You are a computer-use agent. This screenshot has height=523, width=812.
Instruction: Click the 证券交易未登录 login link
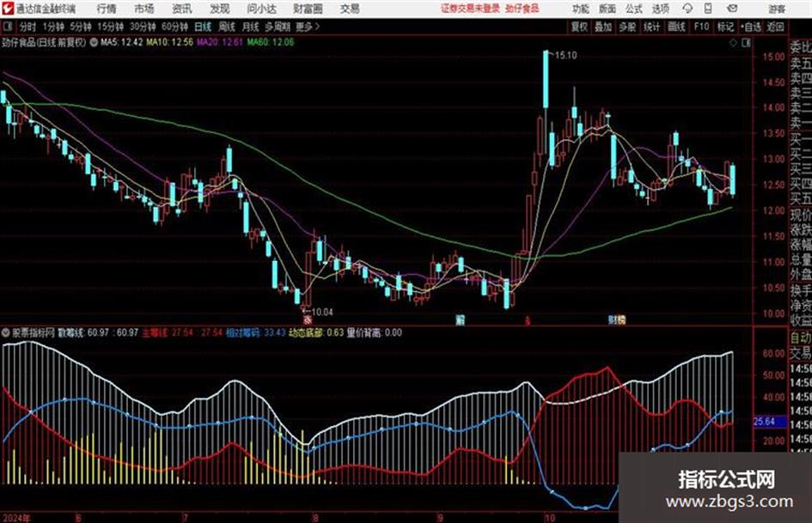pos(471,9)
